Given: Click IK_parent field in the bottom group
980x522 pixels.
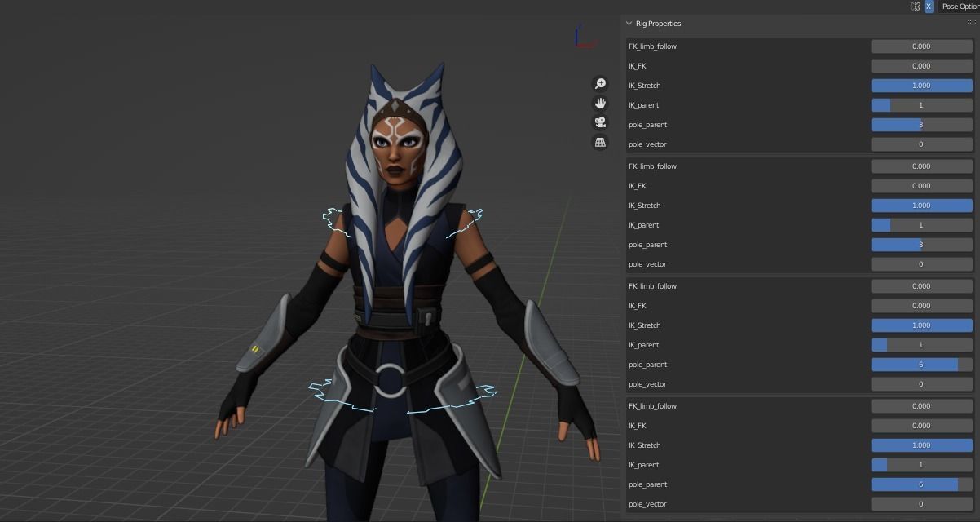Looking at the screenshot, I should tap(921, 465).
